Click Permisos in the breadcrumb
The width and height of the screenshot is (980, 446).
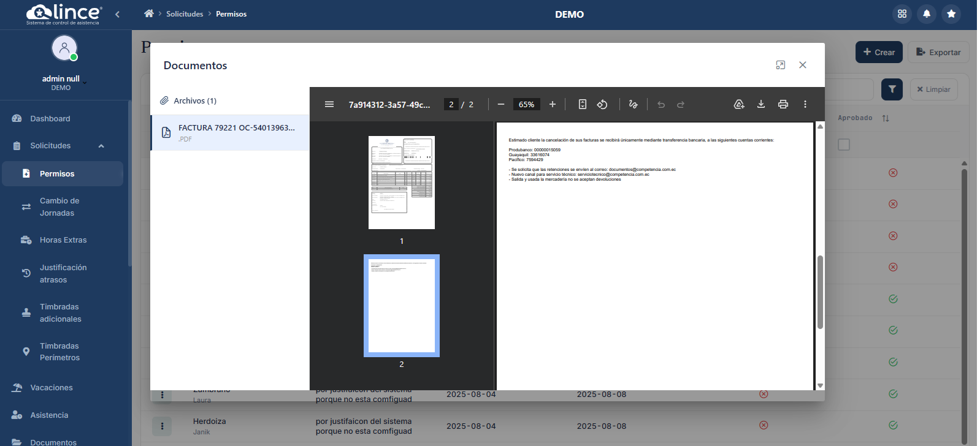tap(231, 14)
